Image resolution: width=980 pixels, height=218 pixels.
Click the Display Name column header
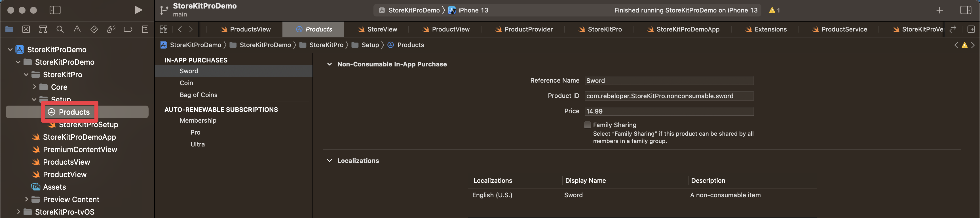586,180
